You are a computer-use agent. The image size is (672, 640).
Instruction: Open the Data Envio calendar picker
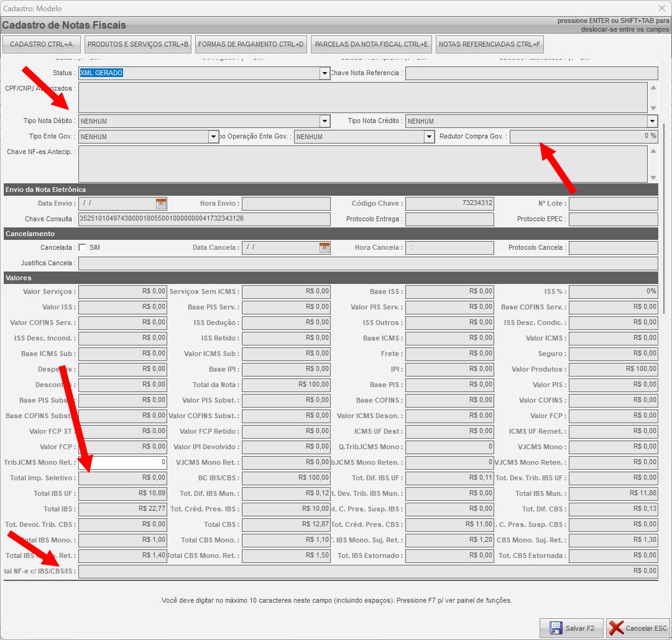coord(161,203)
